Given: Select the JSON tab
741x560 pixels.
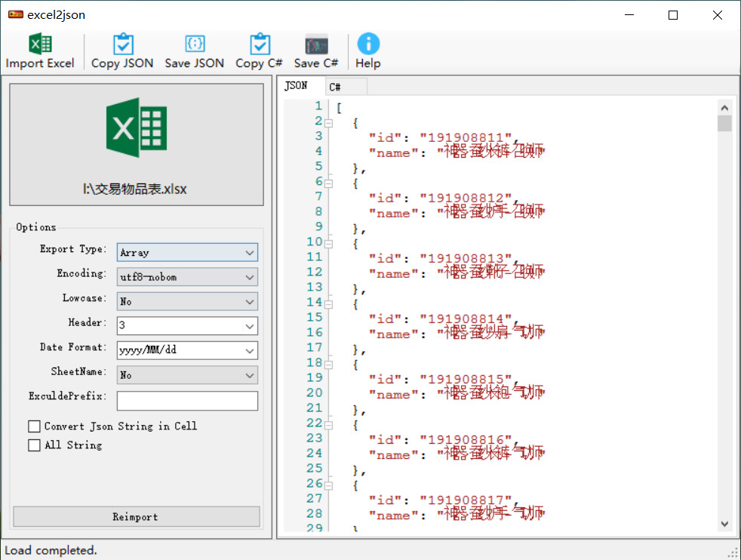Looking at the screenshot, I should 296,86.
